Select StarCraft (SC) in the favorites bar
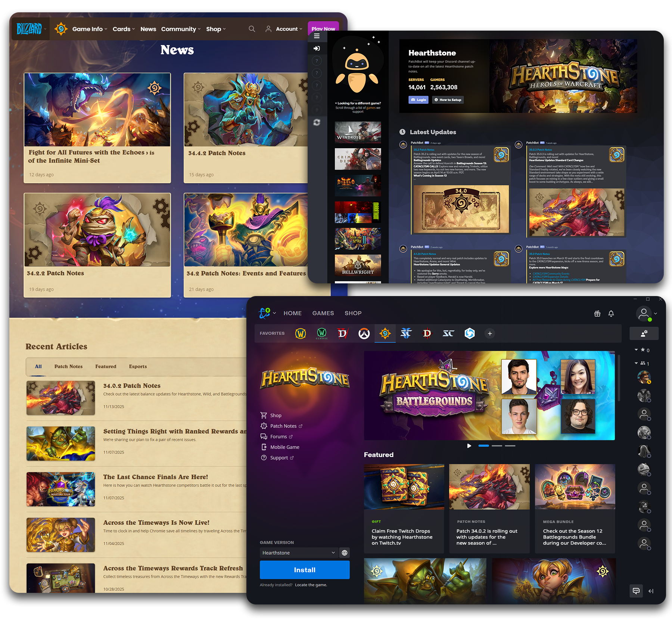Viewport: 672px width, 619px height. [448, 333]
